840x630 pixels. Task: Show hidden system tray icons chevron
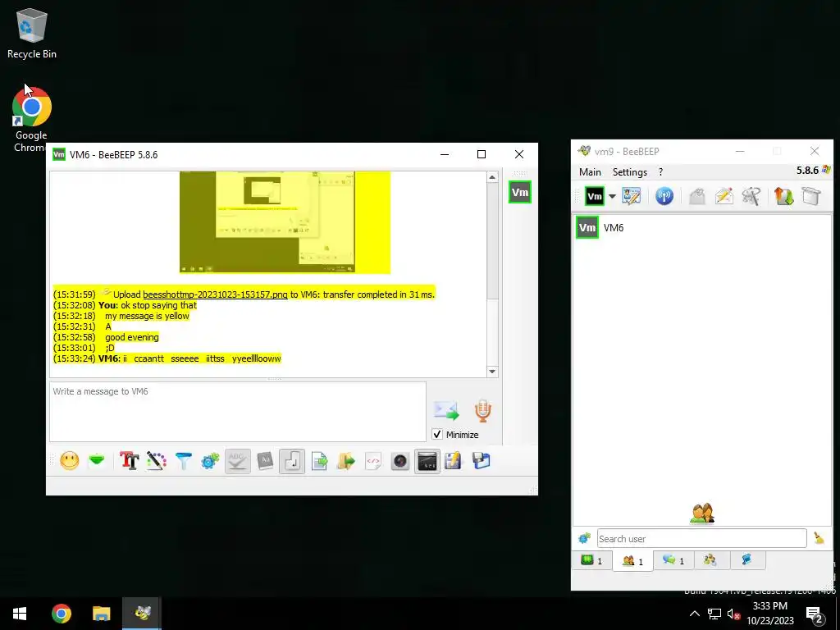(x=694, y=614)
